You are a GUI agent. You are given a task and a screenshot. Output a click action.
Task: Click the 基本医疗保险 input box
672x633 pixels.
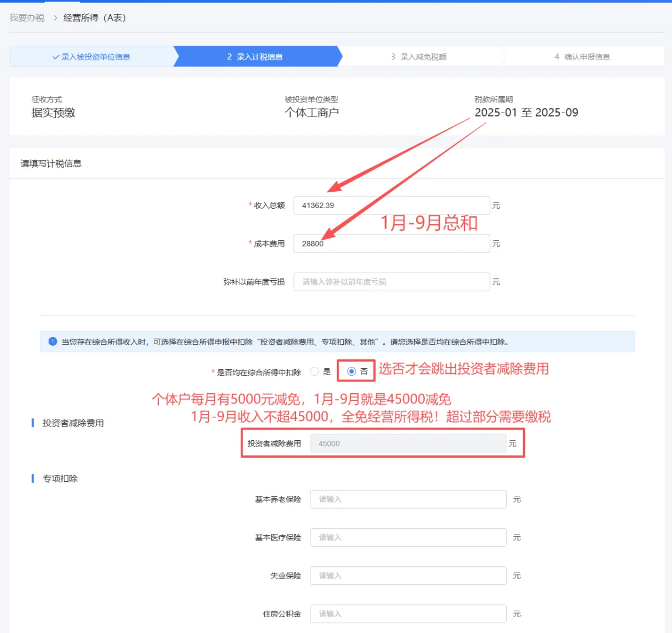coord(407,537)
